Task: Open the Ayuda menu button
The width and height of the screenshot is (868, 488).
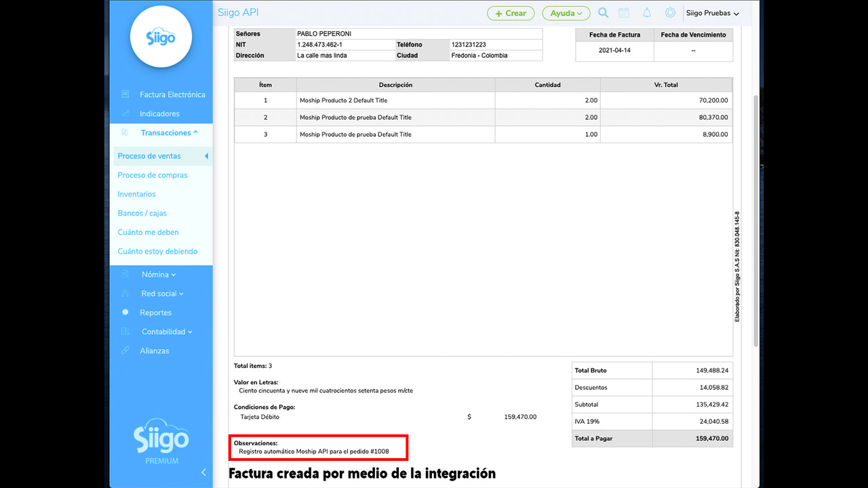Action: tap(566, 13)
